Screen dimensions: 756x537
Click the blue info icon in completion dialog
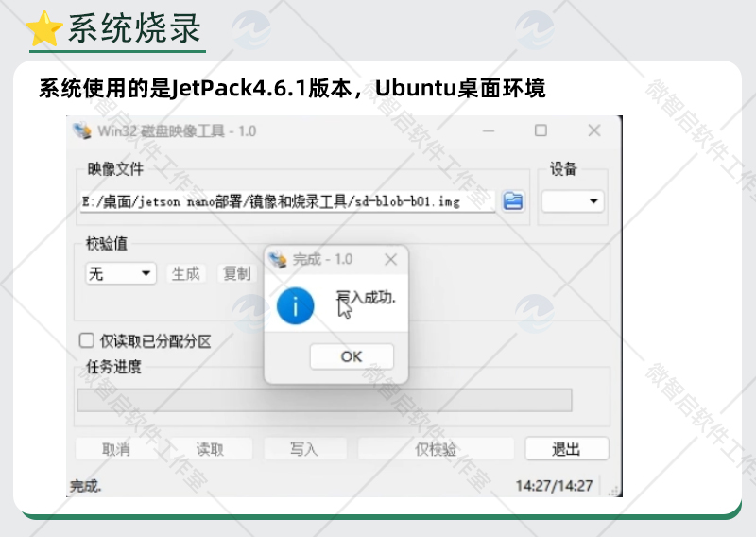[295, 306]
